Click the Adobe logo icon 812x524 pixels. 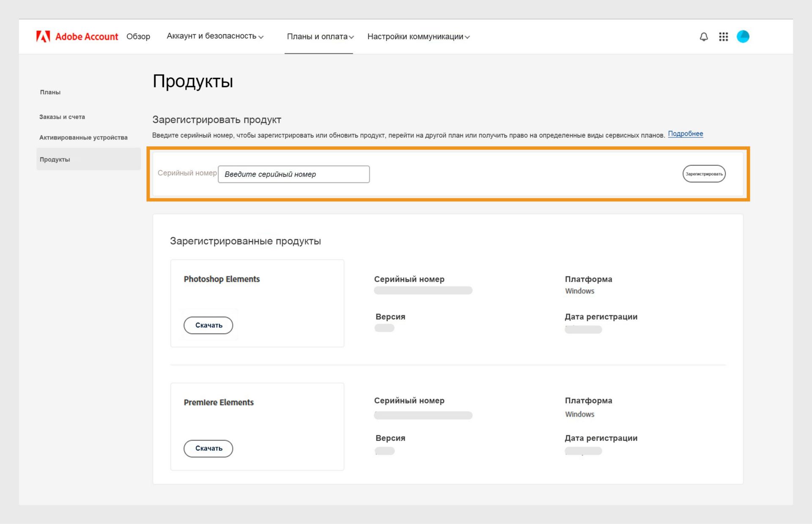pos(43,37)
